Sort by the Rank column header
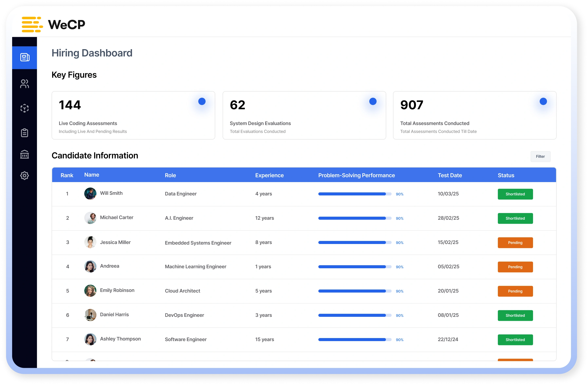 click(67, 175)
